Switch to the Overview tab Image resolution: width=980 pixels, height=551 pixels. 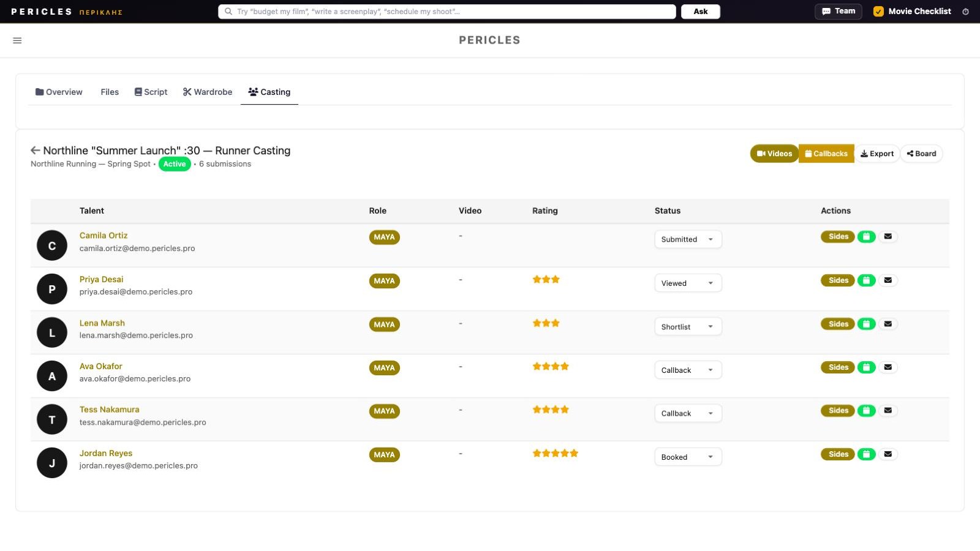pos(59,92)
